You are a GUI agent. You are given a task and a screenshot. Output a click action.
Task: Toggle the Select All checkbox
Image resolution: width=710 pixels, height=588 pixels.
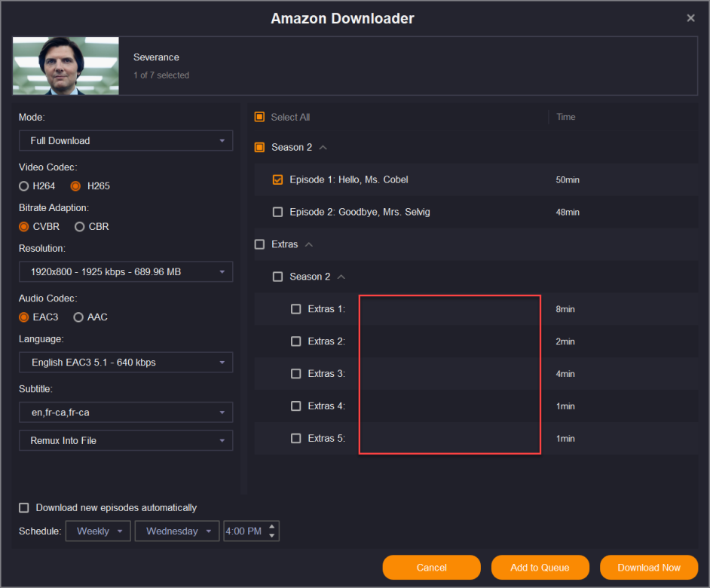[260, 117]
